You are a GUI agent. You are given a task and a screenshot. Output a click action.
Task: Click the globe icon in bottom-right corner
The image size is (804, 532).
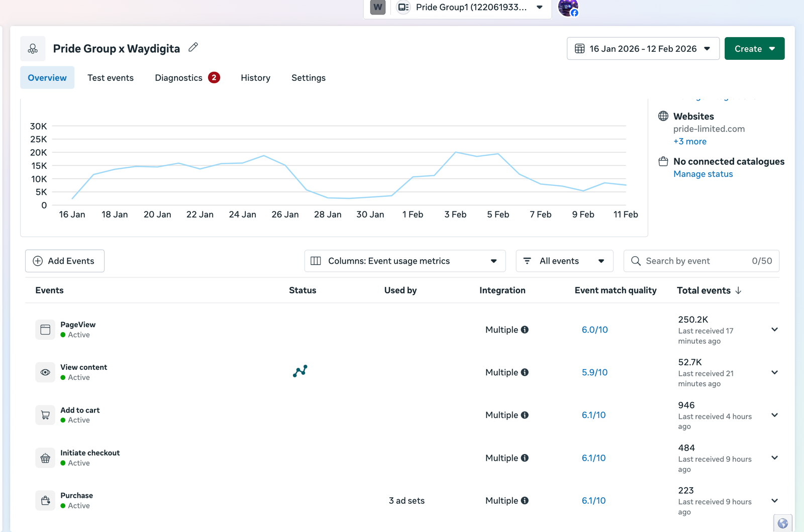pyautogui.click(x=782, y=523)
